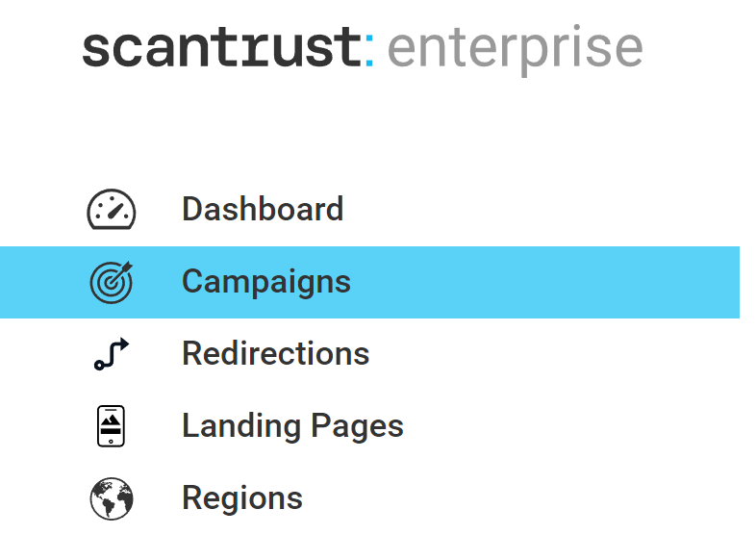This screenshot has height=535, width=756.
Task: Click the arrowhead of the Redirections icon
Action: pyautogui.click(x=122, y=345)
